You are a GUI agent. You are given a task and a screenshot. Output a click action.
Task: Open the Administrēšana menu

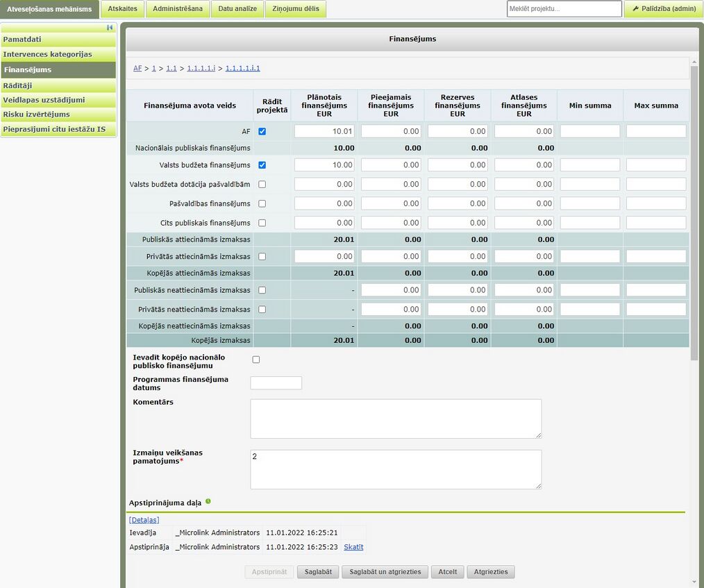coord(178,8)
